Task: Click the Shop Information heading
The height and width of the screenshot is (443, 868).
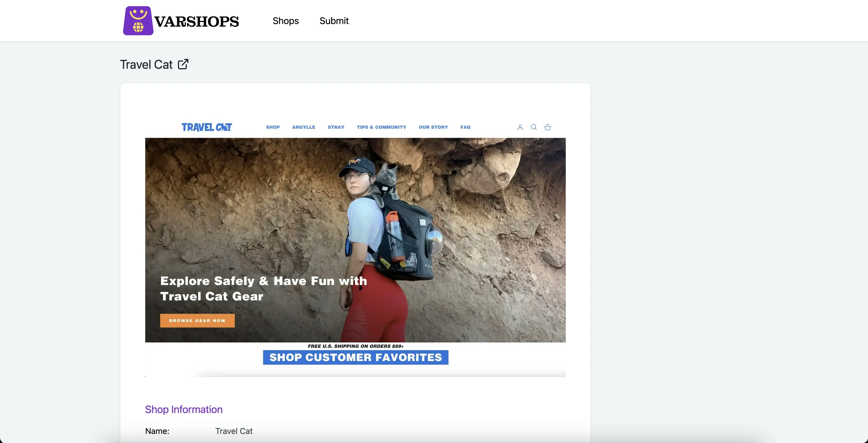Action: (184, 409)
